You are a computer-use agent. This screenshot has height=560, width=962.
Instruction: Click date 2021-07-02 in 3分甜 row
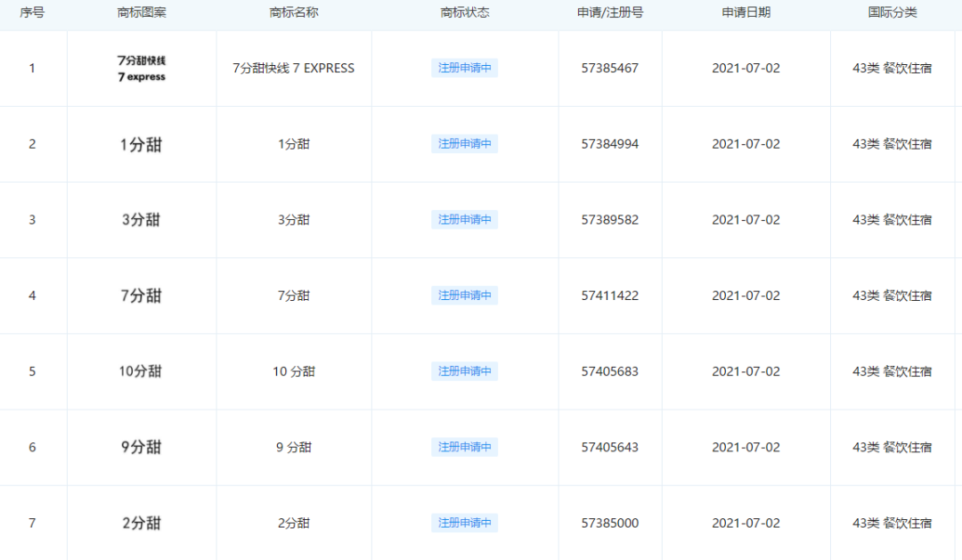tap(746, 220)
